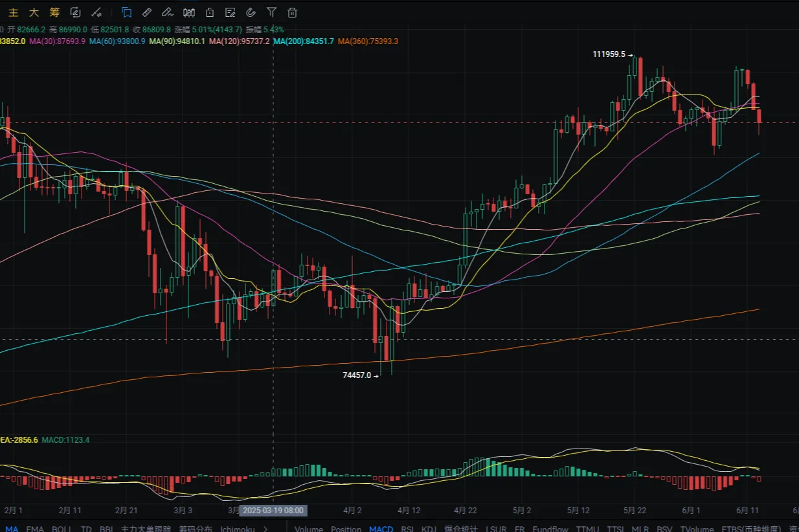Switch to the MACD sub-indicator tab
The height and width of the screenshot is (532, 799).
(381, 529)
